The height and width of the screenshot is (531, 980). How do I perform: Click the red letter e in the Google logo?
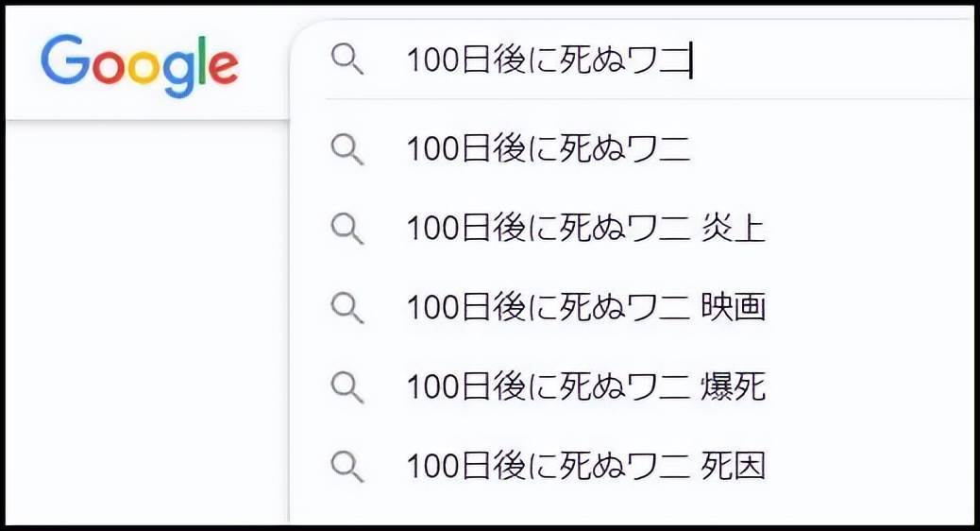(223, 67)
